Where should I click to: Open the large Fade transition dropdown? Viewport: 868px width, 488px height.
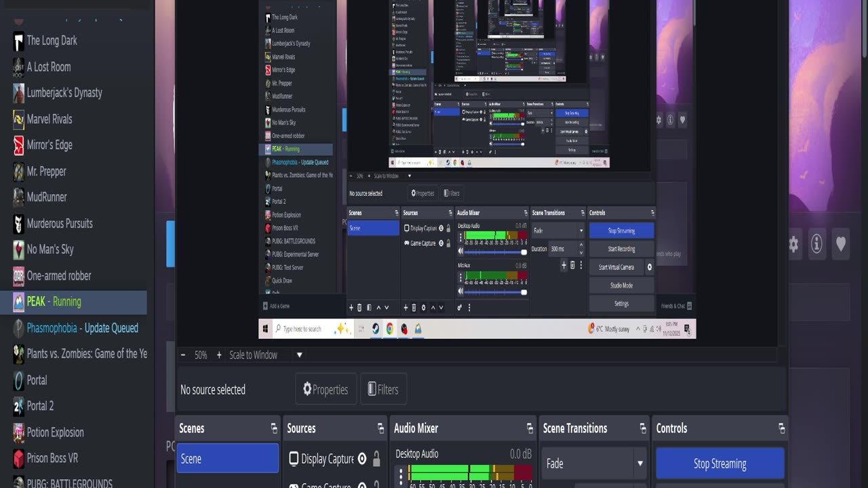595,464
